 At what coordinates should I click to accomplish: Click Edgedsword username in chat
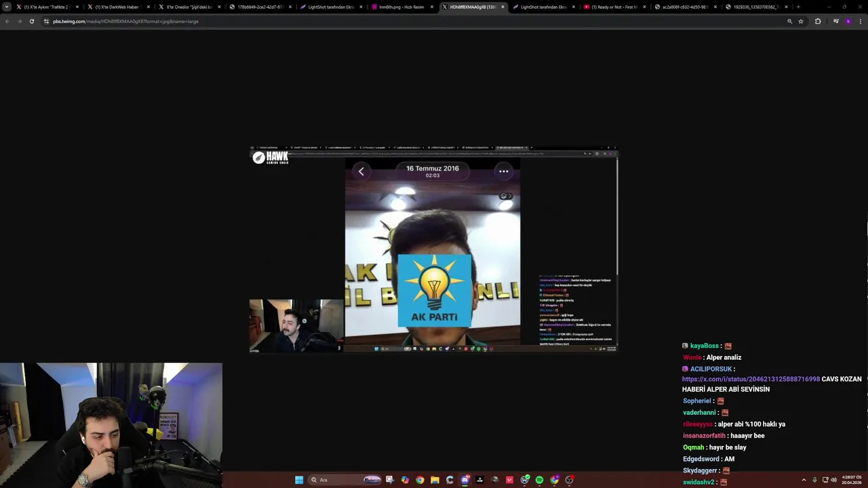tap(701, 459)
